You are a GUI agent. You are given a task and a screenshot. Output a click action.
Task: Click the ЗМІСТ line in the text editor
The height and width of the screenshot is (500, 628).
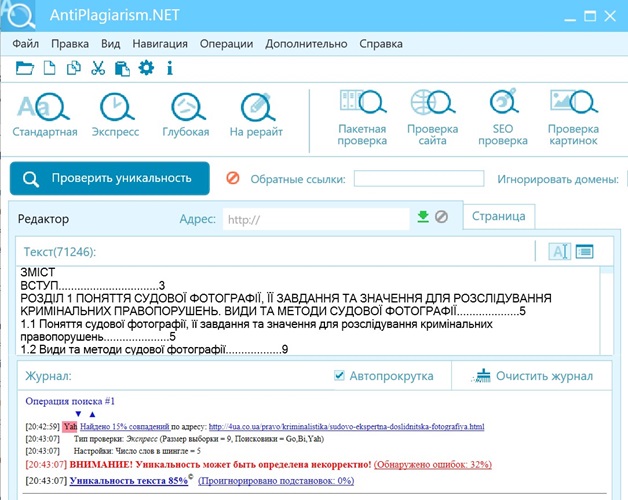pos(38,272)
